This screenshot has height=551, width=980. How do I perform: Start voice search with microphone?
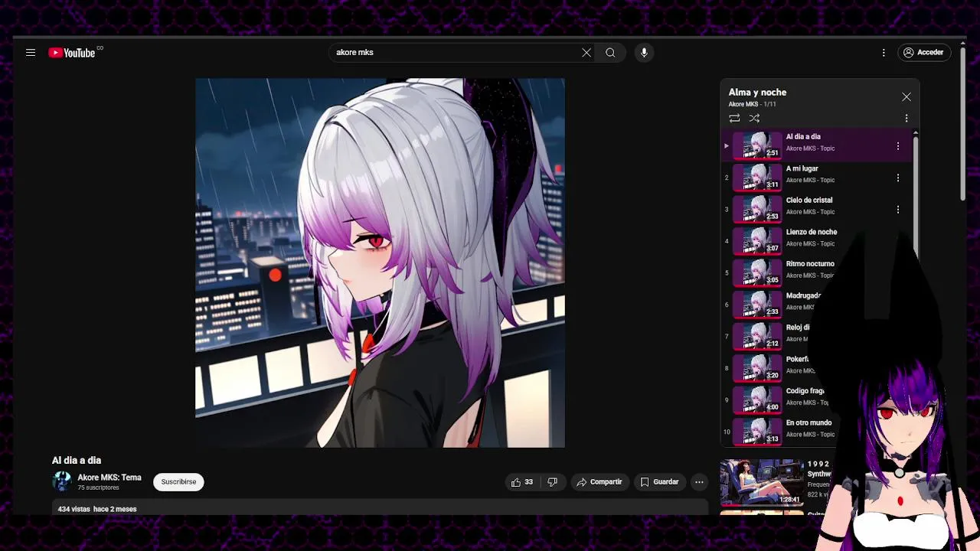pos(644,53)
